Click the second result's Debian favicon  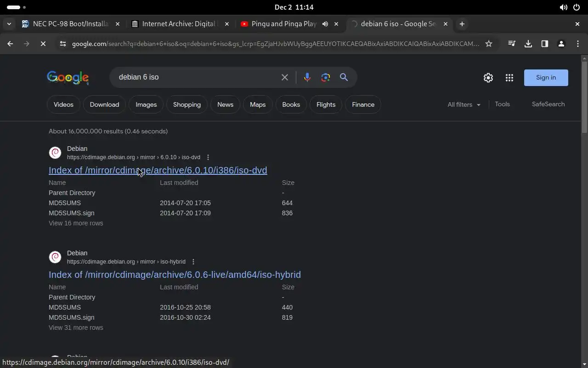click(x=55, y=257)
